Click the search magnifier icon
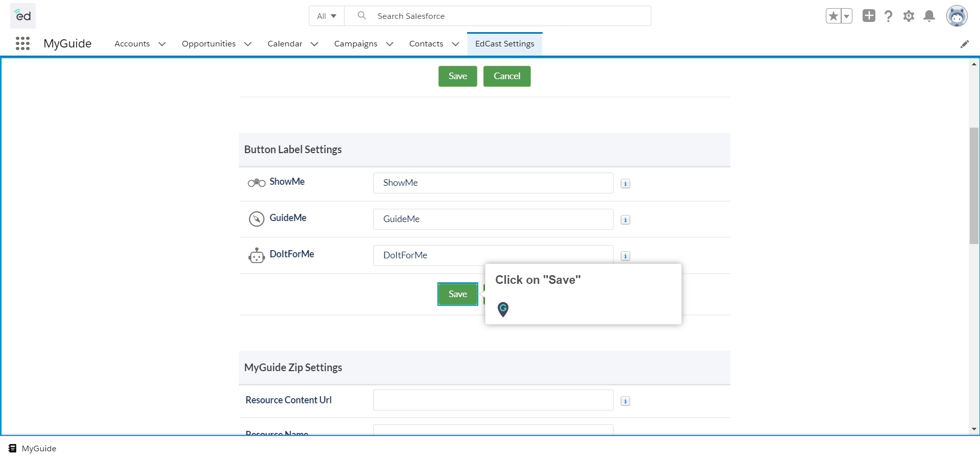The image size is (980, 461). pyautogui.click(x=362, y=15)
